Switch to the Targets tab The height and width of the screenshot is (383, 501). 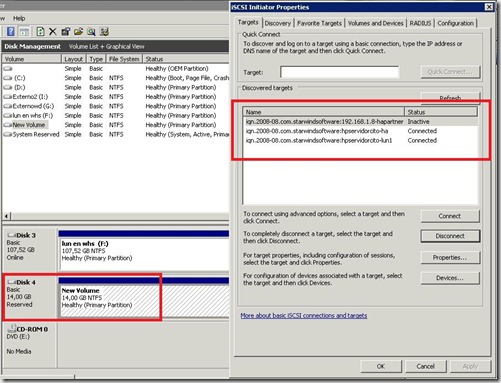[x=248, y=22]
